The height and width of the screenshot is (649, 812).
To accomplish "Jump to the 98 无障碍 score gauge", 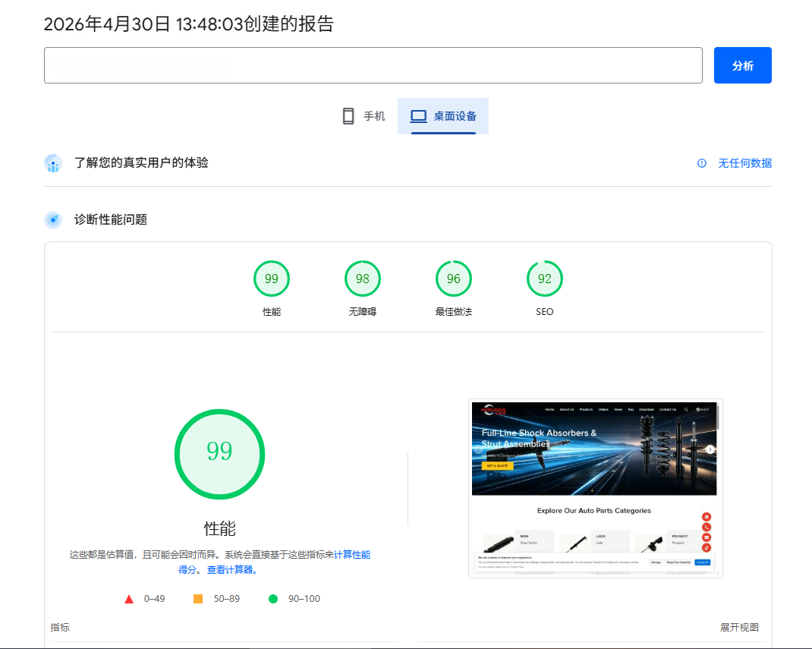I will coord(363,279).
